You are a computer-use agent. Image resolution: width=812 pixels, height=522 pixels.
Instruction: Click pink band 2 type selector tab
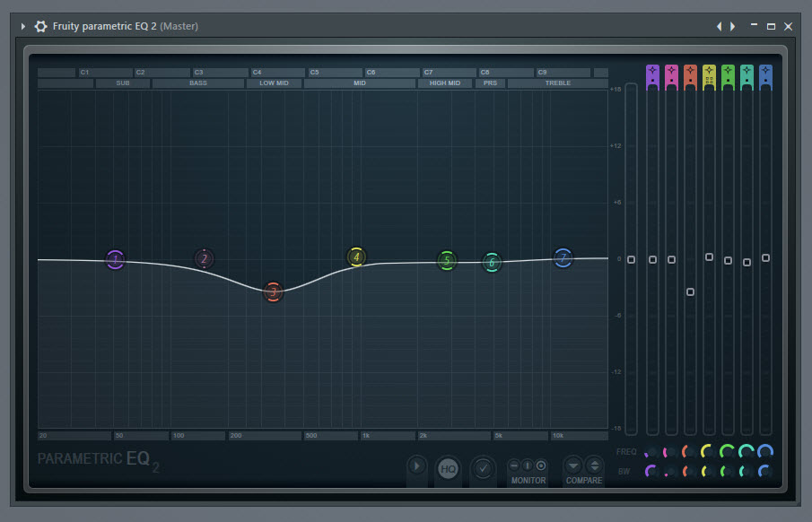coord(671,77)
